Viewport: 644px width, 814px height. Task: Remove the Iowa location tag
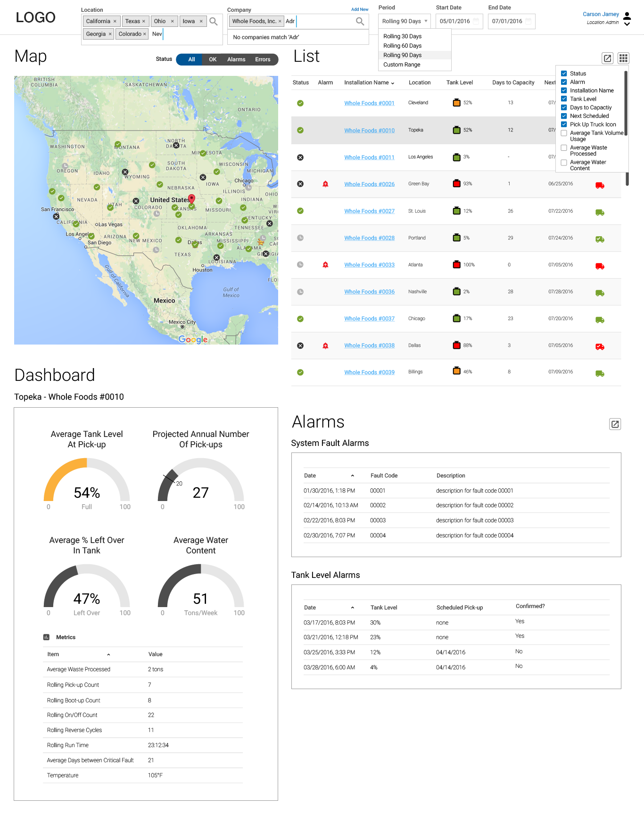point(201,21)
